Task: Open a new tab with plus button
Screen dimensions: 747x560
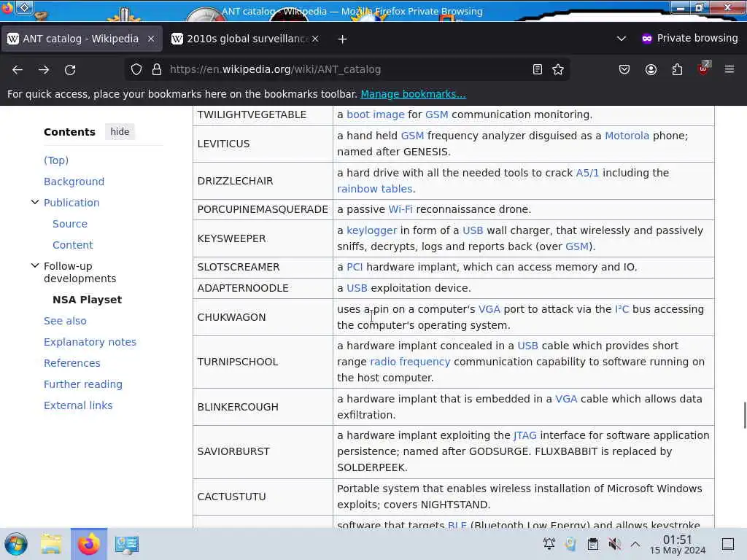Action: tap(343, 39)
